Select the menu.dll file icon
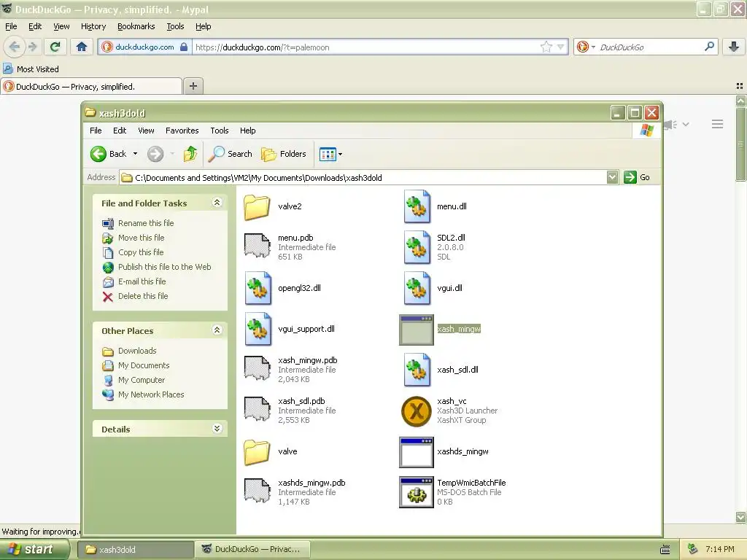Screen dimensions: 747x560 point(417,206)
